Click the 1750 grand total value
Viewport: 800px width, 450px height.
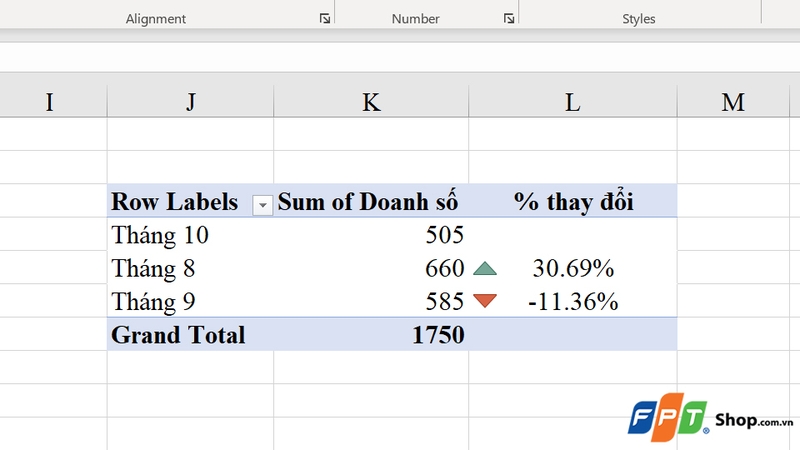(438, 335)
